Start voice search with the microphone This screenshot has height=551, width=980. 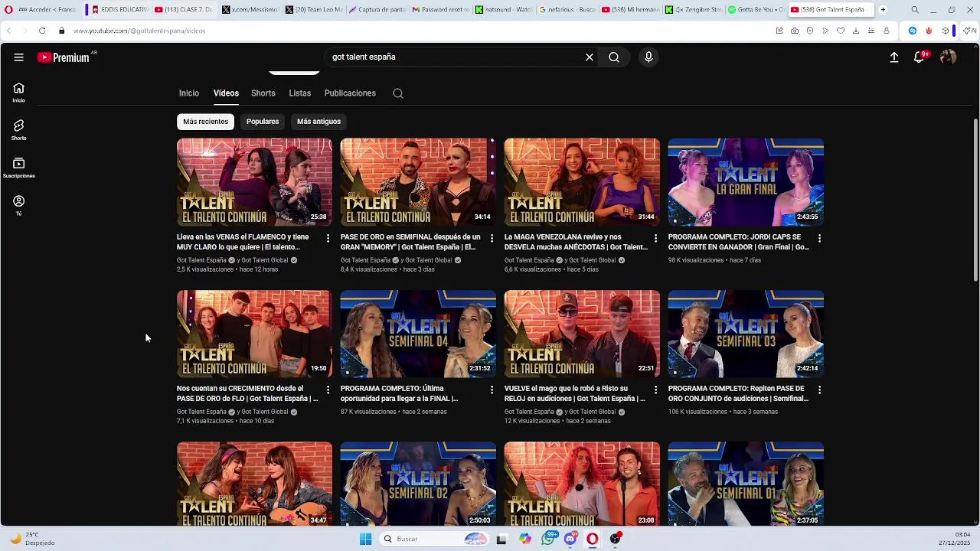click(x=648, y=57)
